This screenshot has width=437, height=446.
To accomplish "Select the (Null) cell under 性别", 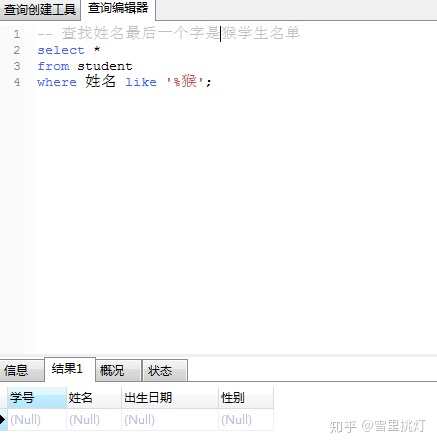I will (246, 420).
